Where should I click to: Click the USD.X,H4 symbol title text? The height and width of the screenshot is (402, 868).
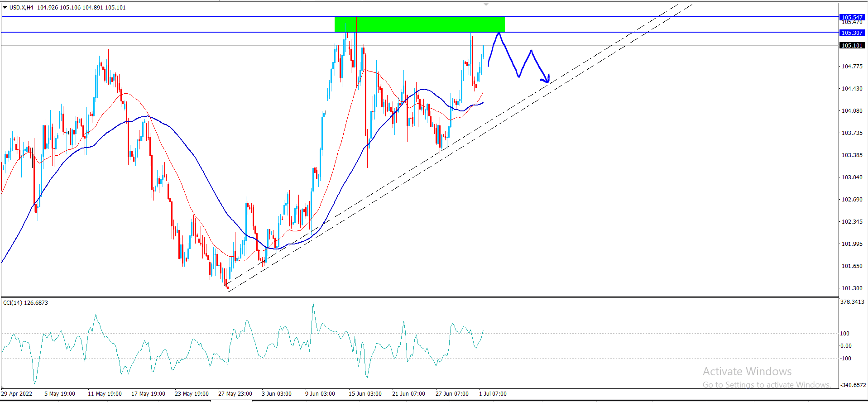[21, 8]
